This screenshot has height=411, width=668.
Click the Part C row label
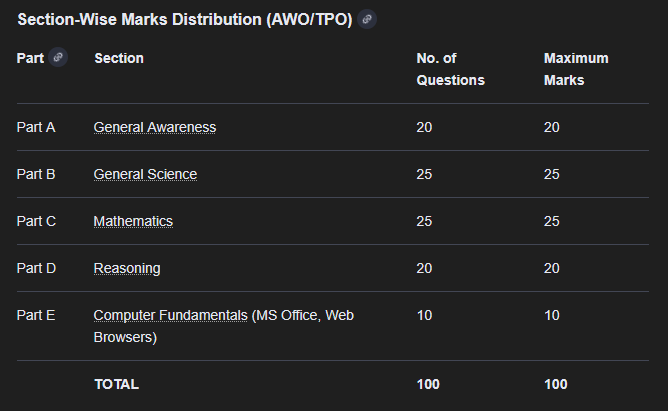(36, 221)
